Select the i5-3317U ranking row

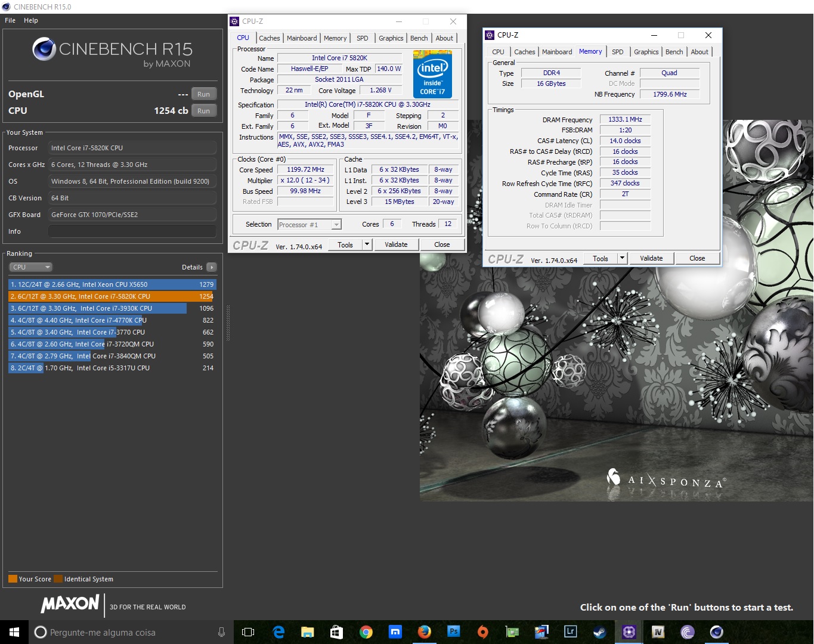click(112, 368)
